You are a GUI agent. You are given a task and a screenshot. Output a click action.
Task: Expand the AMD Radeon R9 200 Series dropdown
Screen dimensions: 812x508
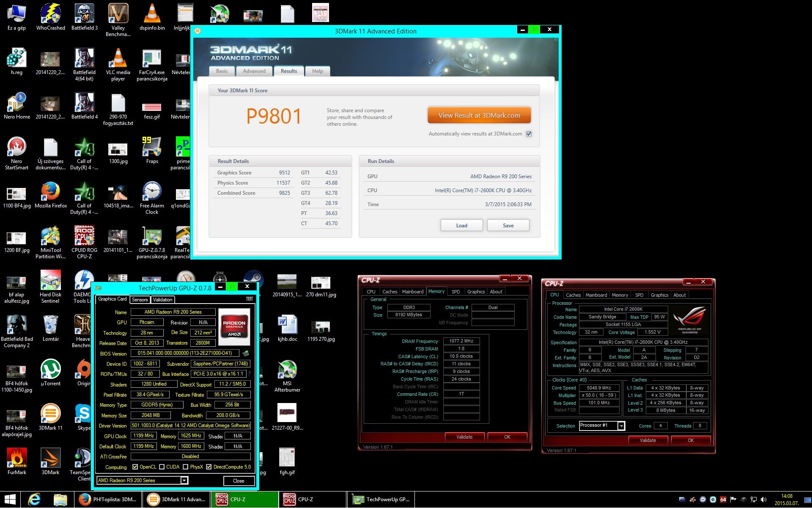[184, 480]
